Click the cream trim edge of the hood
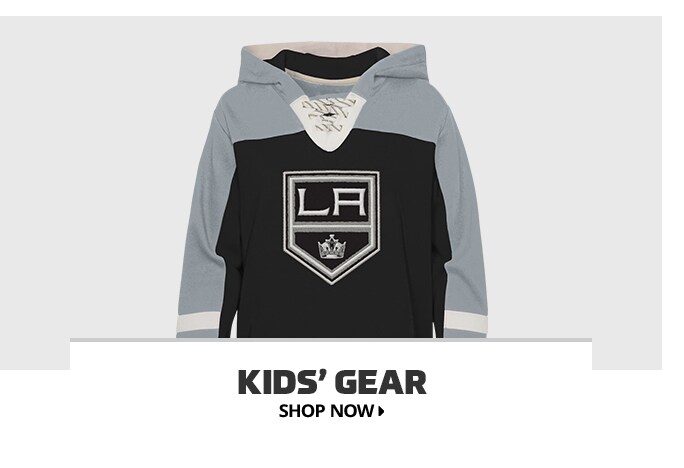Screen dimensions: 684x468 click(332, 45)
